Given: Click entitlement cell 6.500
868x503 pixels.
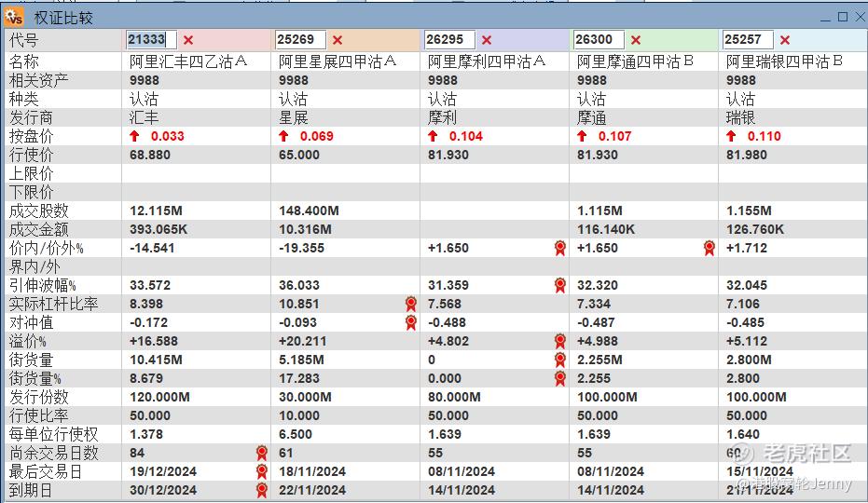Looking at the screenshot, I should coord(296,434).
